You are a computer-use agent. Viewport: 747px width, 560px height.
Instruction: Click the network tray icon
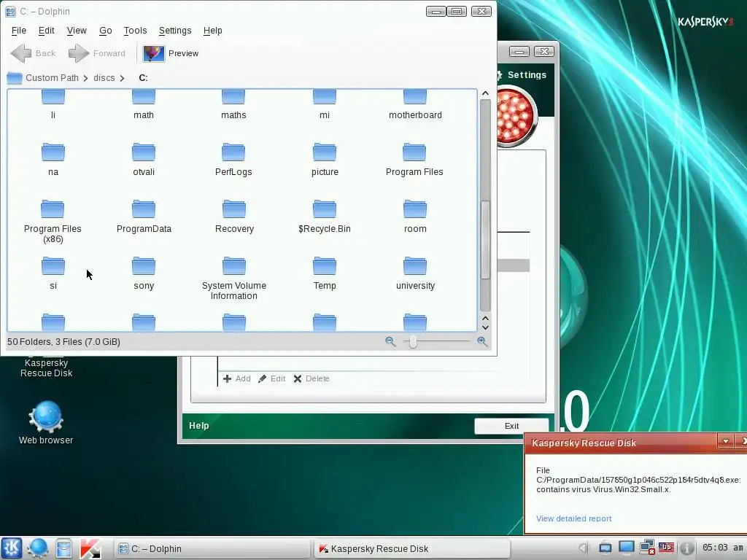click(646, 548)
